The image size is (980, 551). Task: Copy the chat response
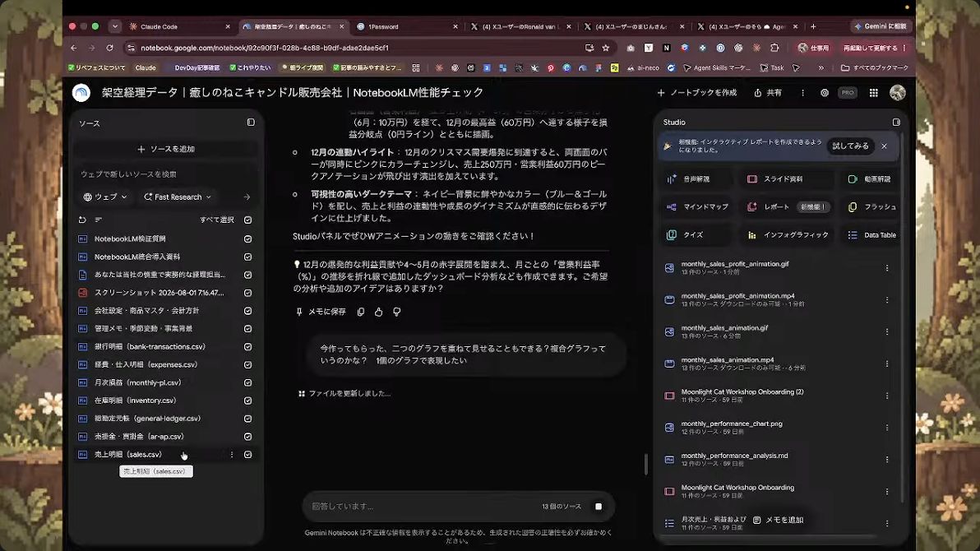click(361, 312)
